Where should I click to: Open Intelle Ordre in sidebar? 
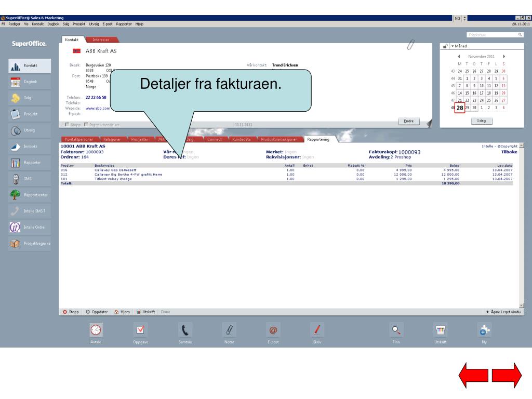click(30, 228)
